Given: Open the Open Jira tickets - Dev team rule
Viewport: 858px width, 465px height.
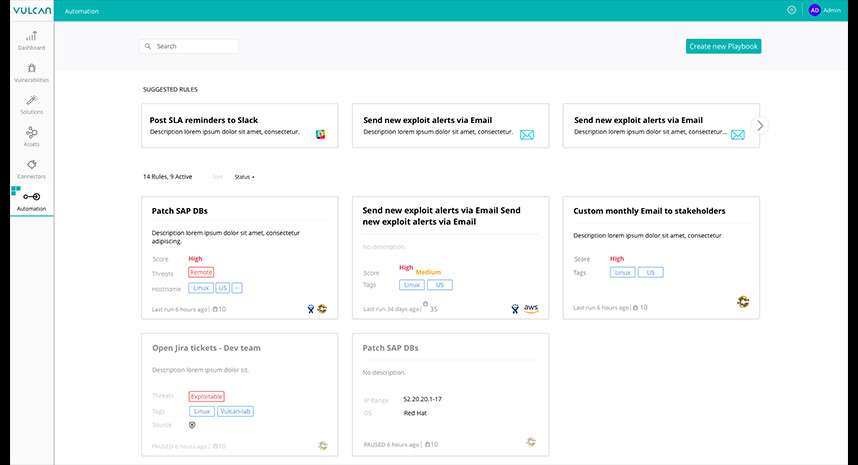Looking at the screenshot, I should 206,348.
